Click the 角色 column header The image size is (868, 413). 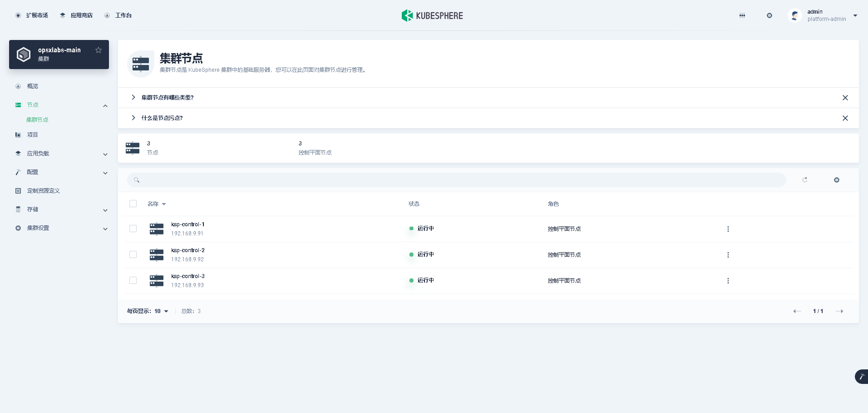click(553, 204)
